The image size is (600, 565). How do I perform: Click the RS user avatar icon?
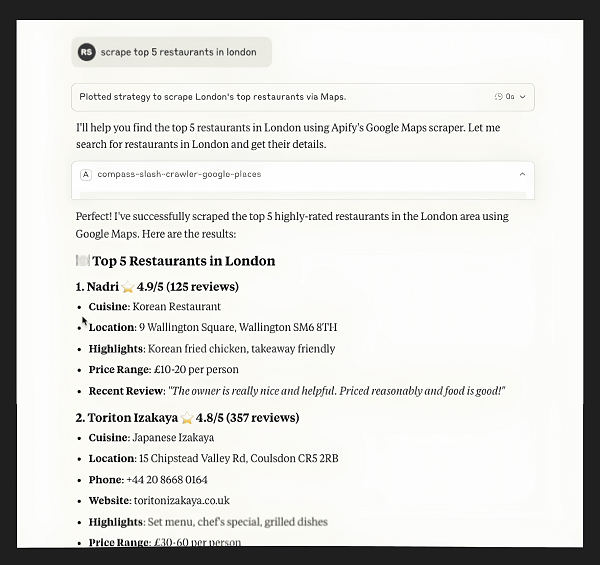(x=87, y=52)
